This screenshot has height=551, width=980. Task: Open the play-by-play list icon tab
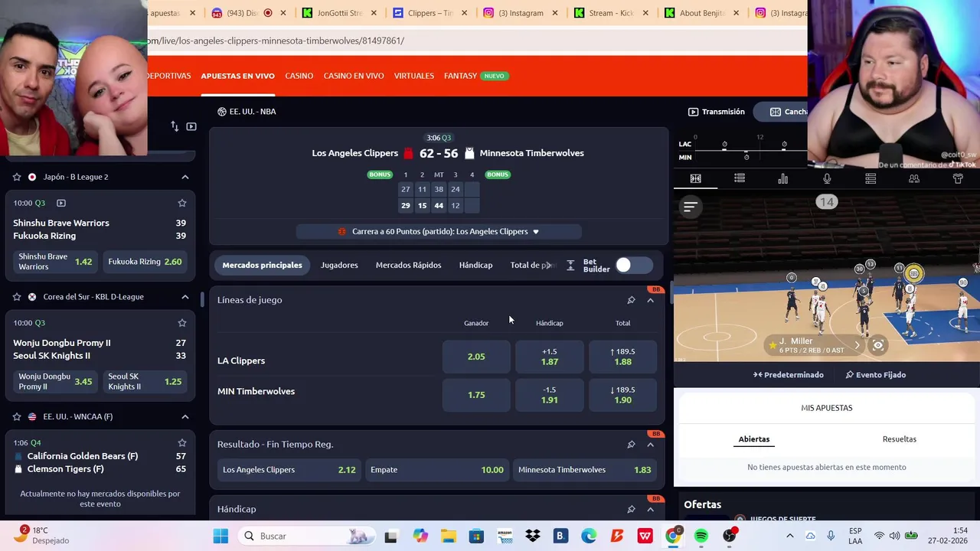pyautogui.click(x=739, y=178)
